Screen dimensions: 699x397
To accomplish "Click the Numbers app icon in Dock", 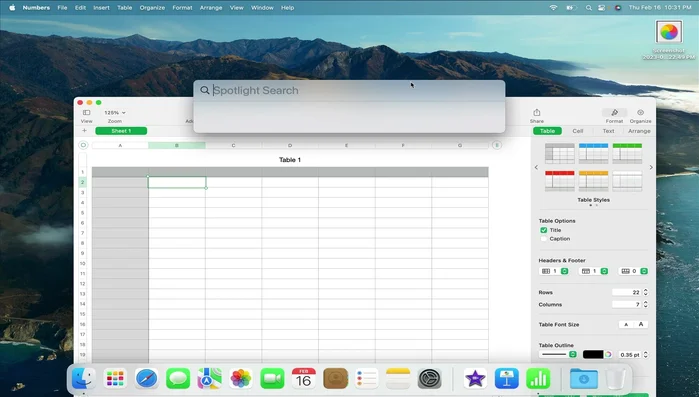I will coord(538,379).
